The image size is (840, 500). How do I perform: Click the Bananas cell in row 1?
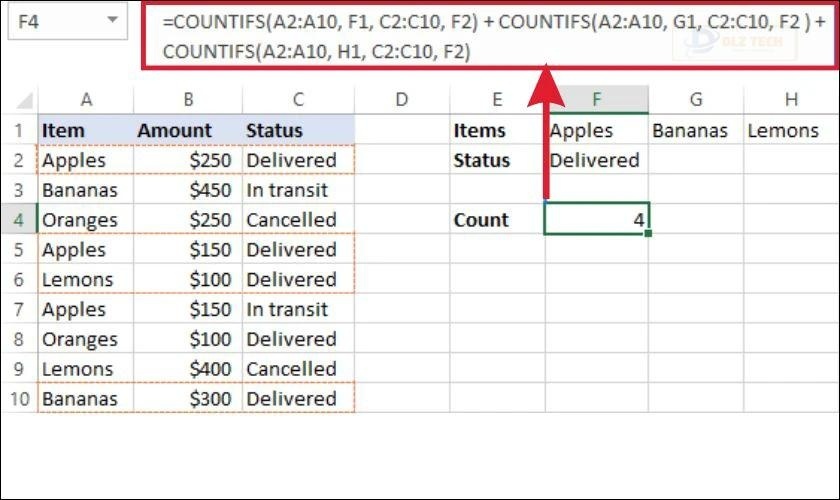tap(695, 130)
